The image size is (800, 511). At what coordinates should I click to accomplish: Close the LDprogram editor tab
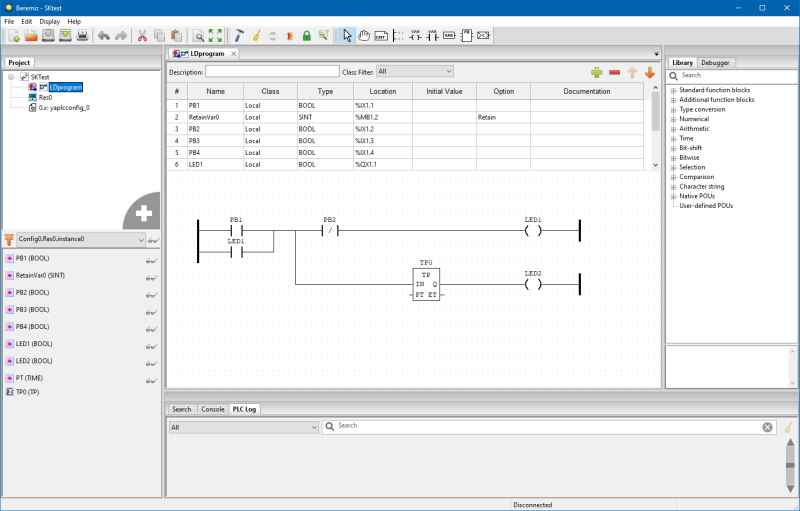[x=234, y=54]
